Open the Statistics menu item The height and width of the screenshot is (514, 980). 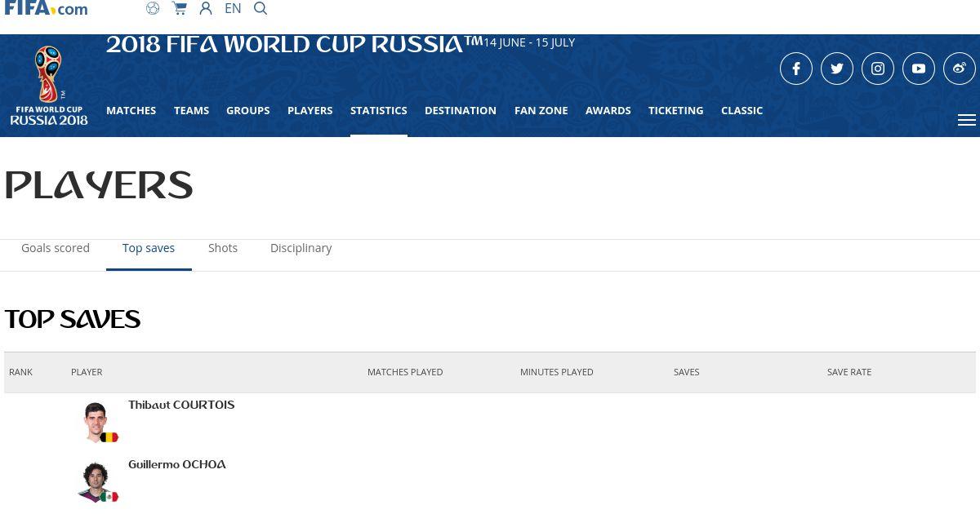pos(378,110)
